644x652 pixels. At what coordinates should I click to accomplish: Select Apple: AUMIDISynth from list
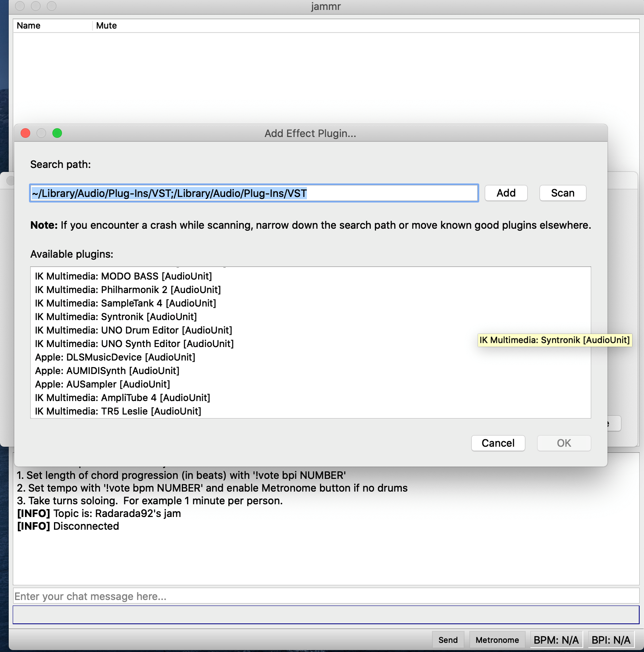point(107,371)
